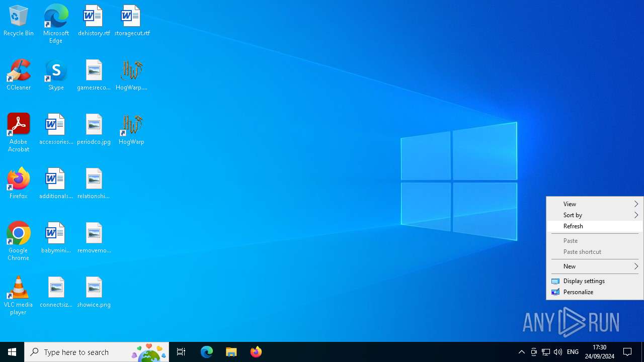Image resolution: width=644 pixels, height=362 pixels.
Task: Open the clock and calendar flyout
Action: (600, 352)
